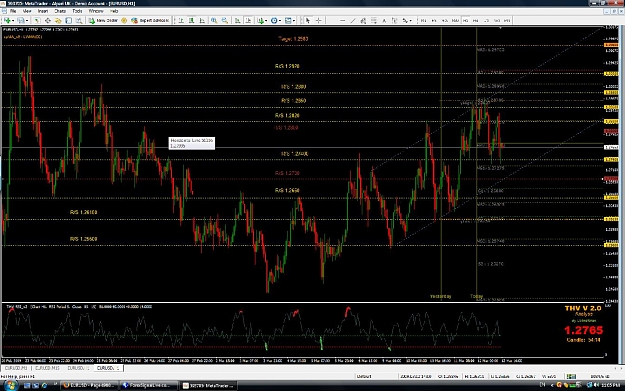625x391 pixels.
Task: Expand the New Chart dropdown arrow
Action: pos(13,20)
